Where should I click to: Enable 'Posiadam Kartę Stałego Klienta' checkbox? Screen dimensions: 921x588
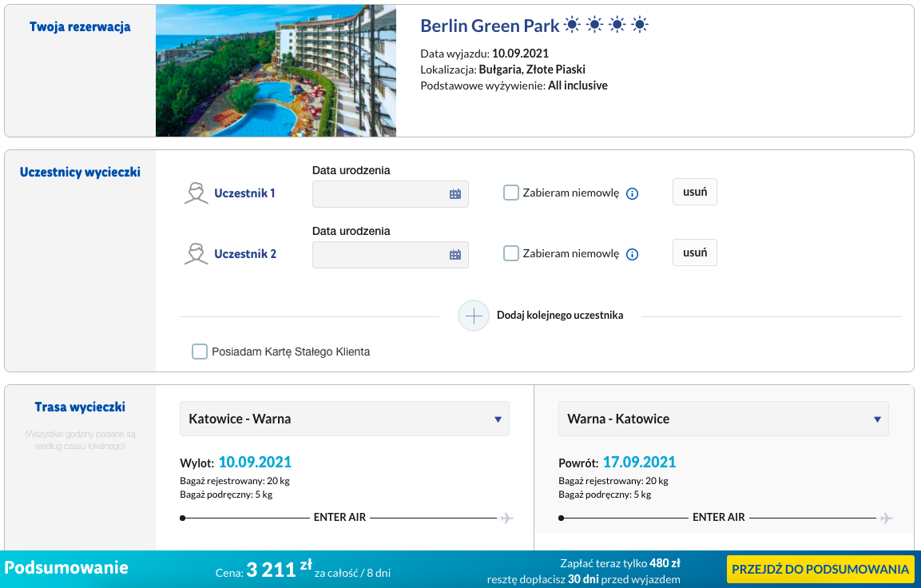[x=200, y=352]
